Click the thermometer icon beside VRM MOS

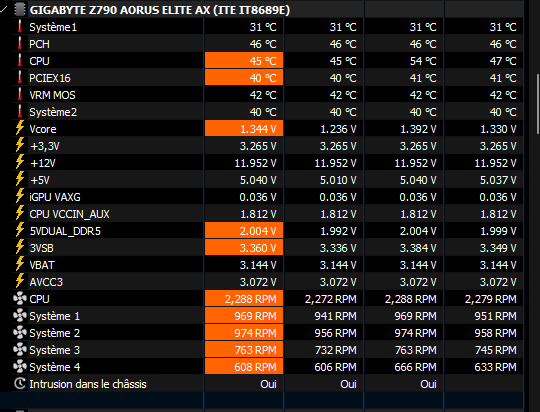point(20,95)
